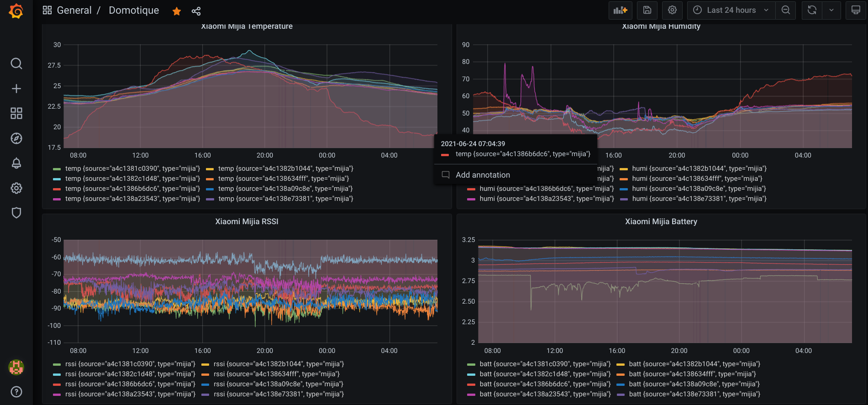This screenshot has width=868, height=405.
Task: Toggle humi a4c138e73381 series in legend
Action: pyautogui.click(x=700, y=199)
